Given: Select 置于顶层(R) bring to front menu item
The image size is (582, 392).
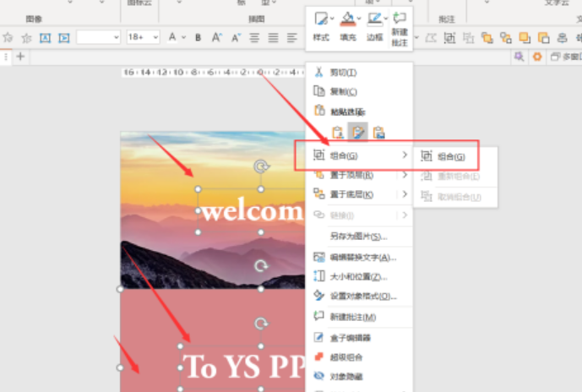Looking at the screenshot, I should [359, 175].
